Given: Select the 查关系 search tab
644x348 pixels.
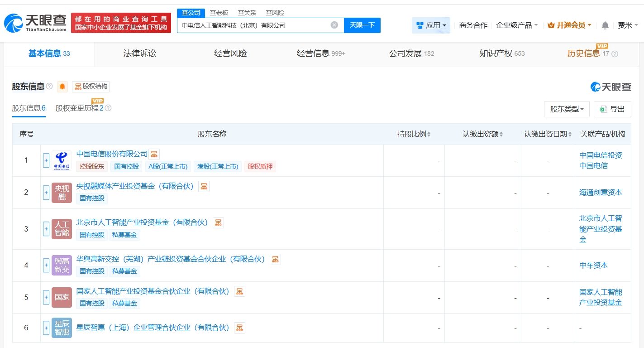Looking at the screenshot, I should [247, 13].
